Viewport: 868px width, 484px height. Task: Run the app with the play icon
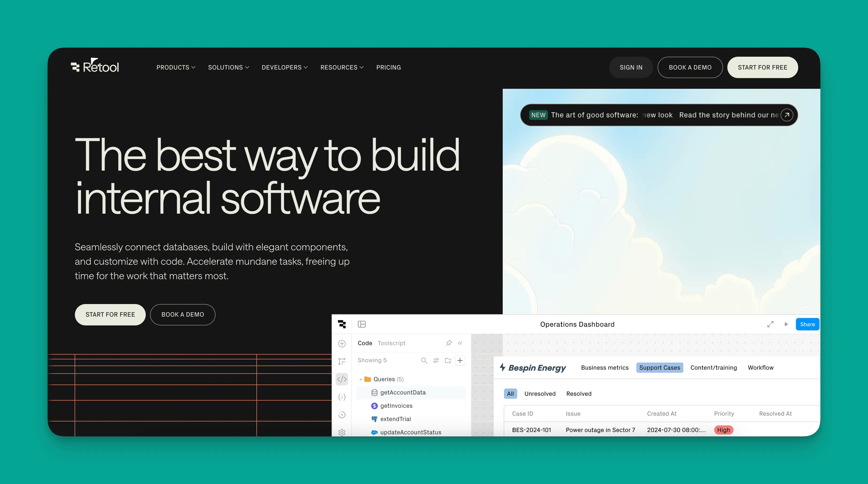pyautogui.click(x=786, y=324)
